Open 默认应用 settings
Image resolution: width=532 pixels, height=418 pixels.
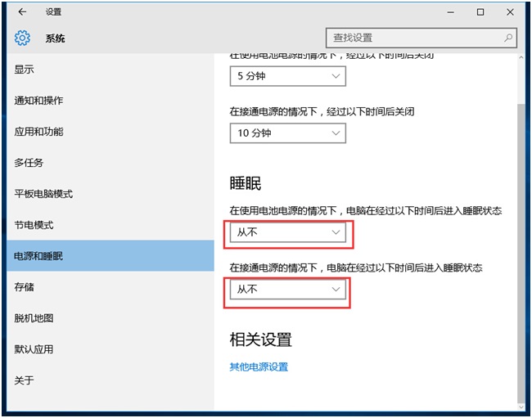tap(34, 349)
